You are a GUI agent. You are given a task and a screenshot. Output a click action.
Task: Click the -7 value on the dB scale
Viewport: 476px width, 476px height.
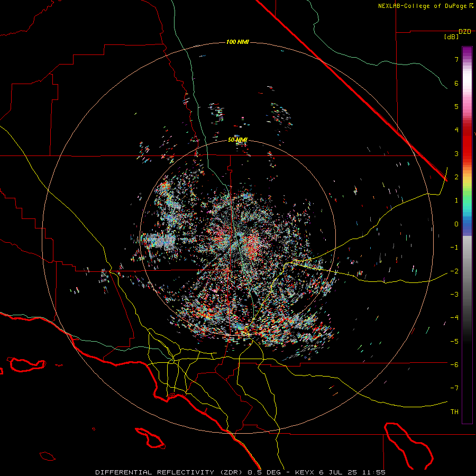point(454,388)
